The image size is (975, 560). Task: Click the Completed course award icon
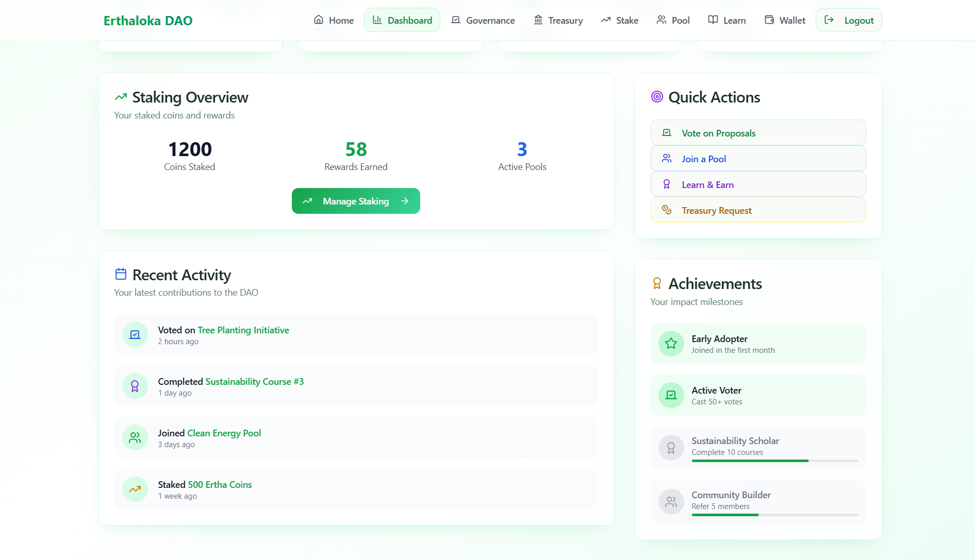135,386
